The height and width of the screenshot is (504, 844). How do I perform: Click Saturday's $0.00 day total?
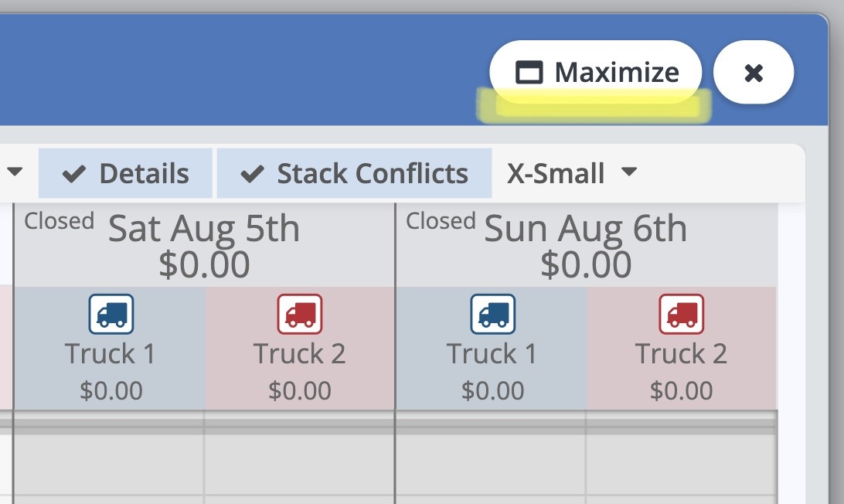point(204,264)
